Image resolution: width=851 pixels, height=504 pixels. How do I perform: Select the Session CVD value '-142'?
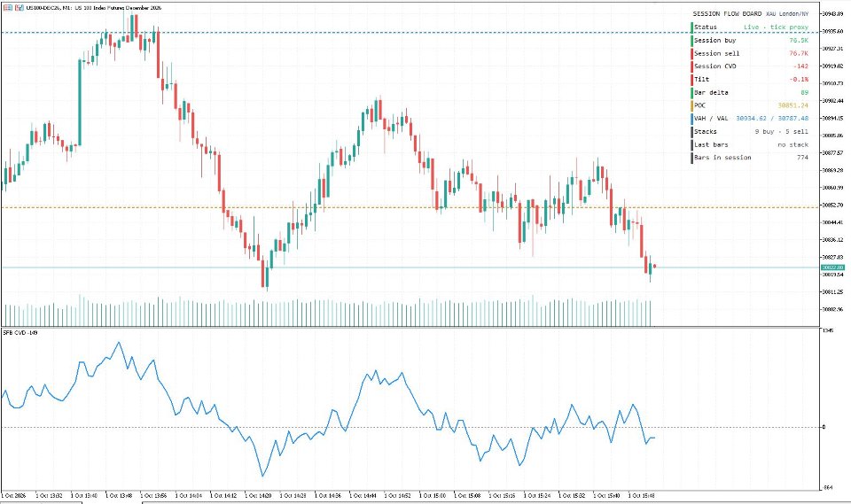(800, 66)
